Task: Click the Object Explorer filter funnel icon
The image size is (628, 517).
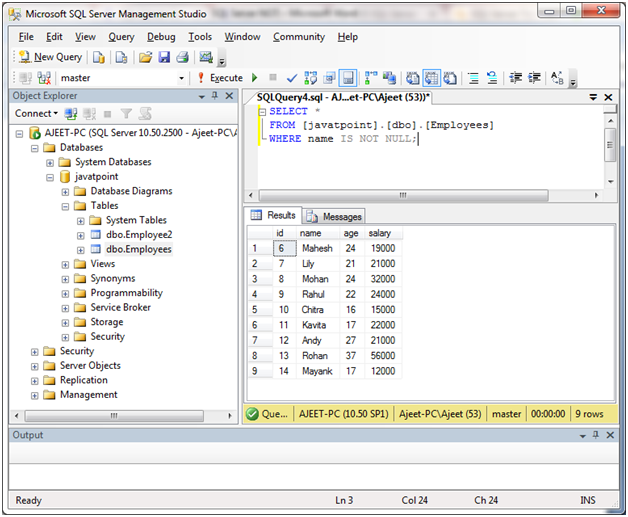Action: coord(126,114)
